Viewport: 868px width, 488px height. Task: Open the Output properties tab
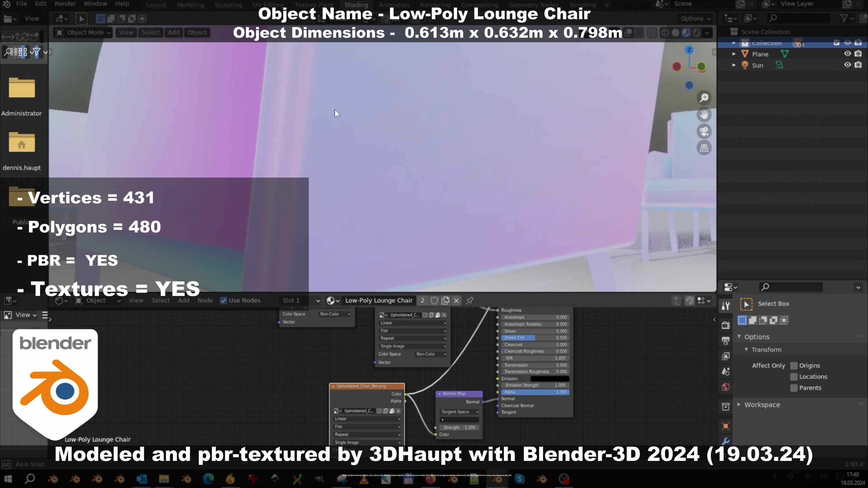tap(725, 341)
